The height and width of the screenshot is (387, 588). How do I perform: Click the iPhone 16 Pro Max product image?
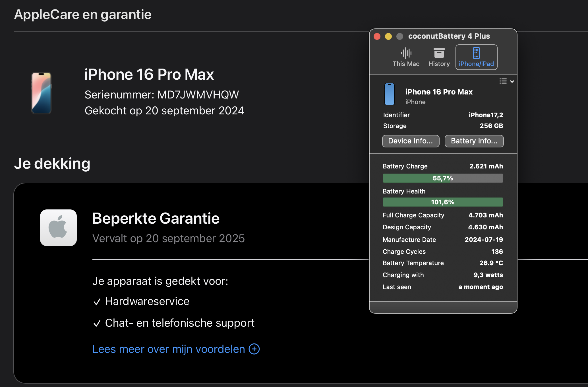[x=42, y=93]
